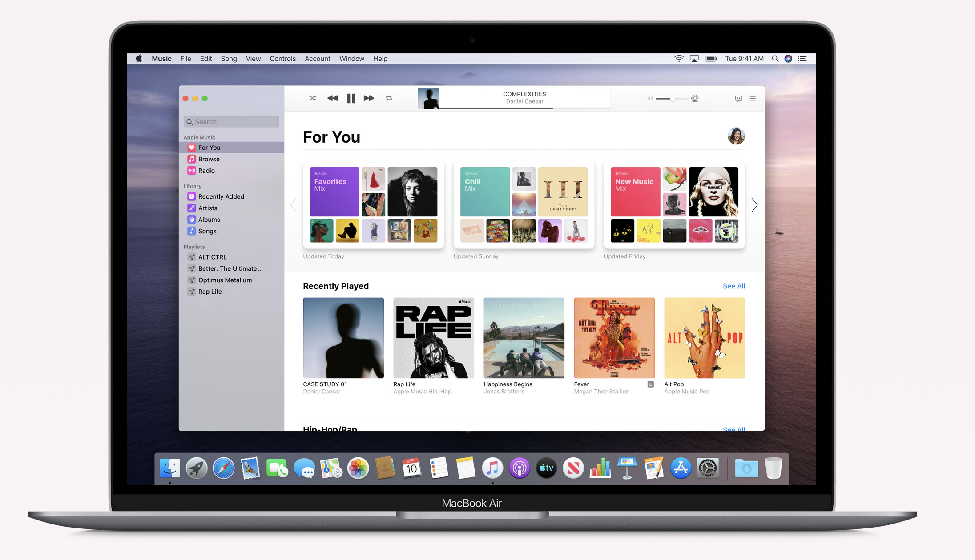975x560 pixels.
Task: Click the song progress bar under COMPLEXITIES
Action: tap(524, 108)
